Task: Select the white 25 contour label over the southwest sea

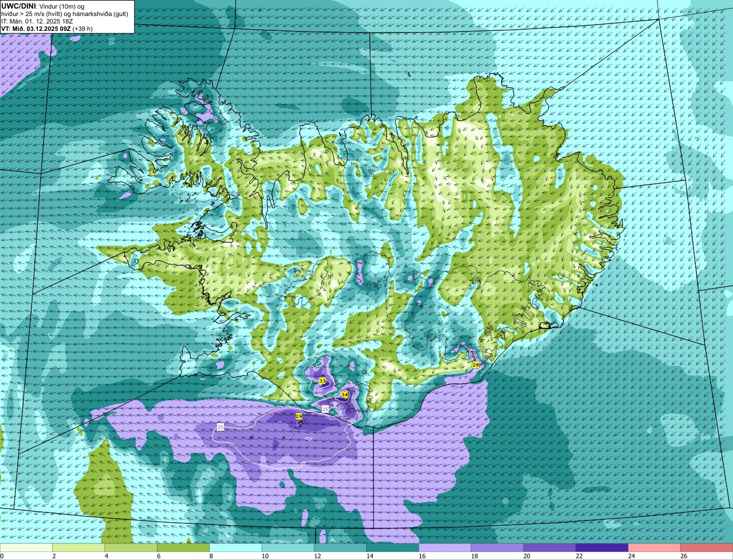Action: pyautogui.click(x=220, y=427)
